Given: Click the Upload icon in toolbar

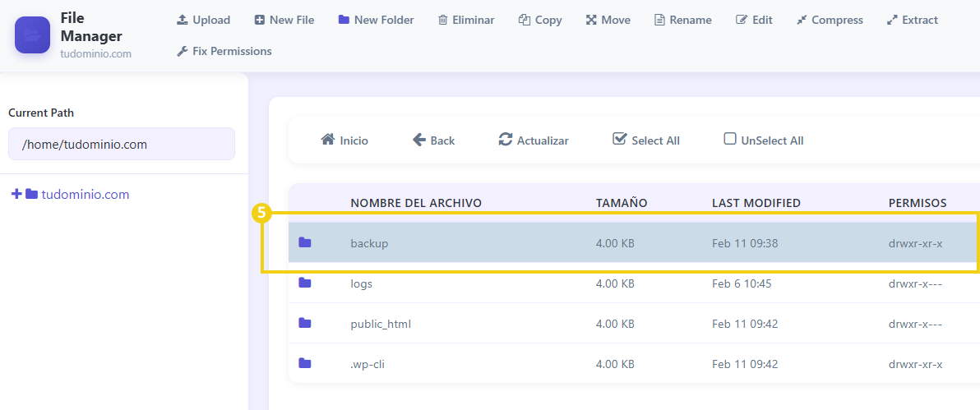Looking at the screenshot, I should point(183,20).
